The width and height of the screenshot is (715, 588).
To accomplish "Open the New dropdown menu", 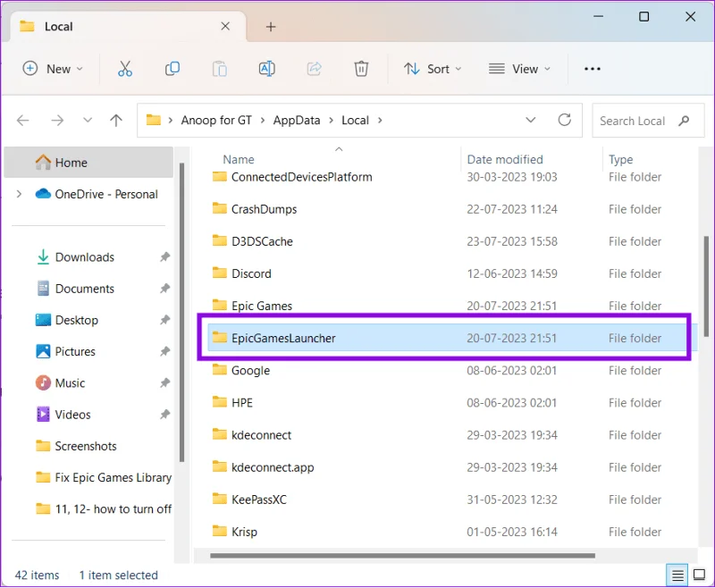I will coord(53,69).
